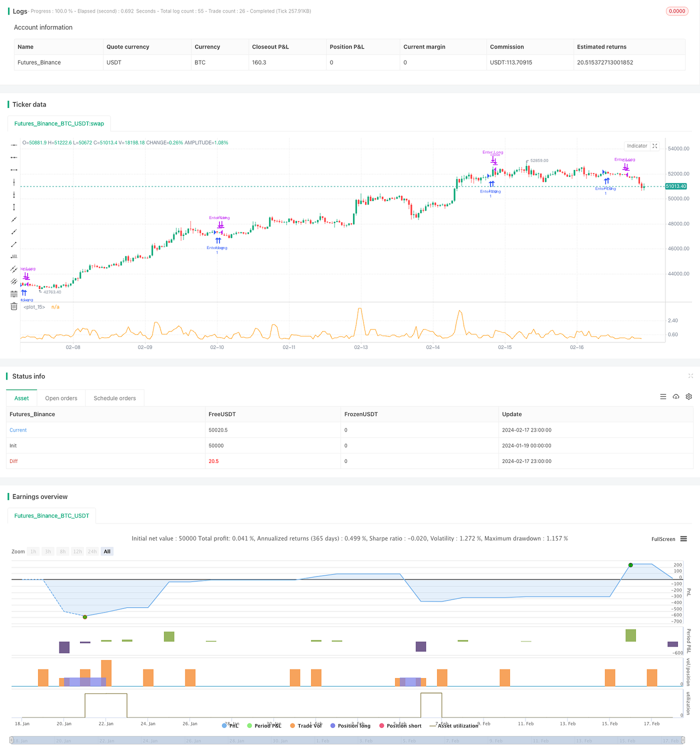
Task: Click the Init row date 2024-01-19 00:00:00
Action: (526, 445)
